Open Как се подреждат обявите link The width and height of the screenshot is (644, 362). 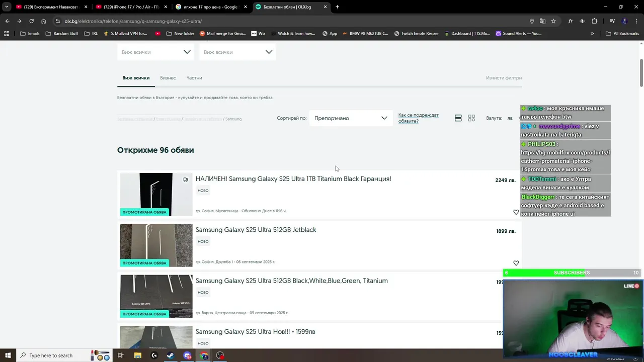[419, 118]
